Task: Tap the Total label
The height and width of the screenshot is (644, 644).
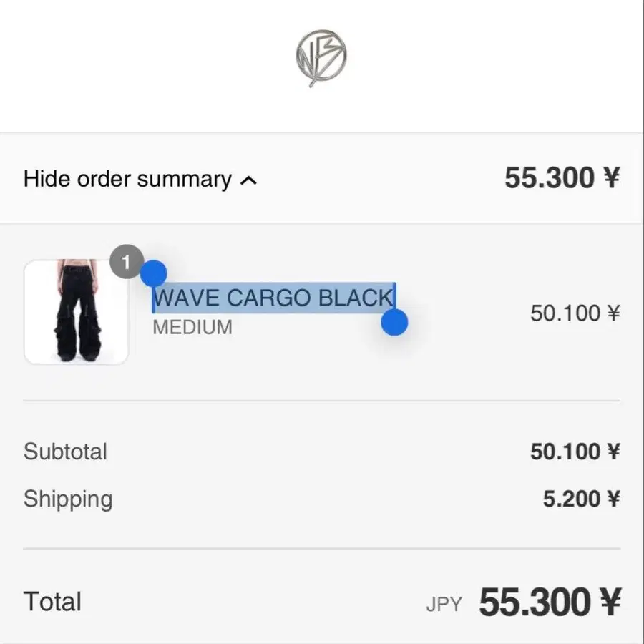Action: click(52, 602)
